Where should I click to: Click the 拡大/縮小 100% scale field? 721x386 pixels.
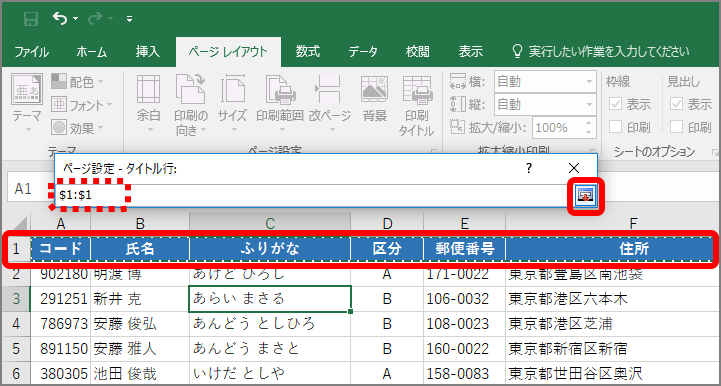pos(557,127)
